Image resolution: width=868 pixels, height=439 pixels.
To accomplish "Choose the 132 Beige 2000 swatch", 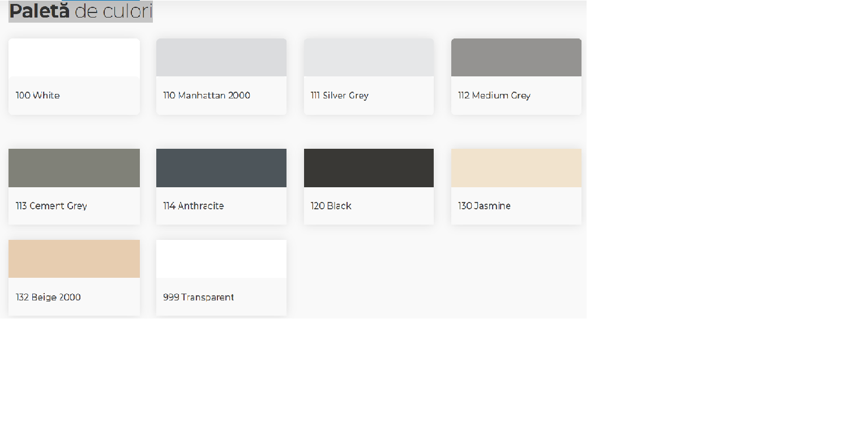I will pyautogui.click(x=74, y=259).
